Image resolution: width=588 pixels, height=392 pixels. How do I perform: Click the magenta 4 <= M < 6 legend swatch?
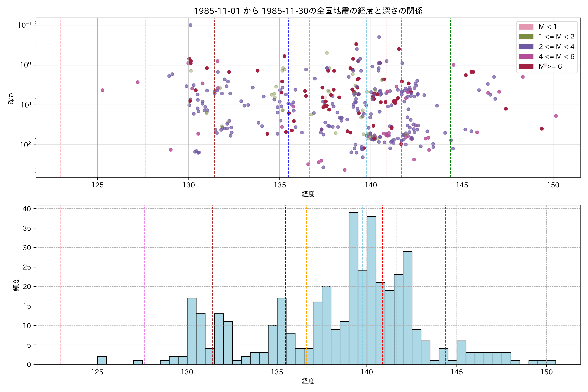(x=526, y=57)
